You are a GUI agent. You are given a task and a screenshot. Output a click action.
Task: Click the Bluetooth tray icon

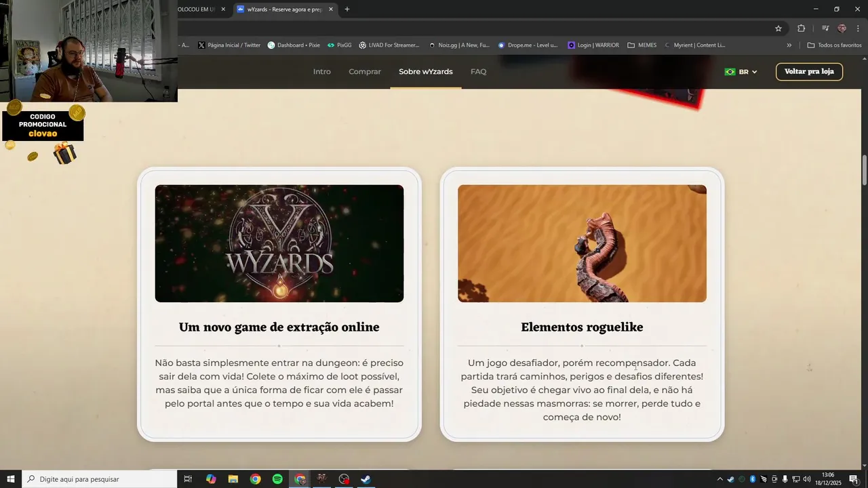pyautogui.click(x=752, y=479)
